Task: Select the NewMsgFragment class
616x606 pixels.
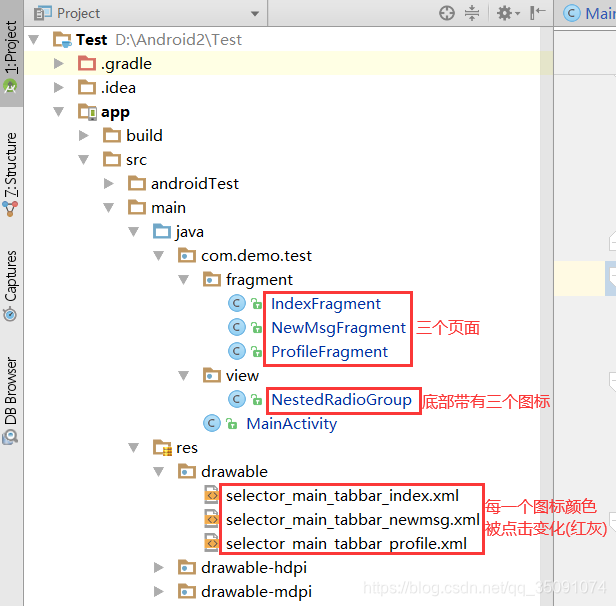Action: (x=338, y=328)
